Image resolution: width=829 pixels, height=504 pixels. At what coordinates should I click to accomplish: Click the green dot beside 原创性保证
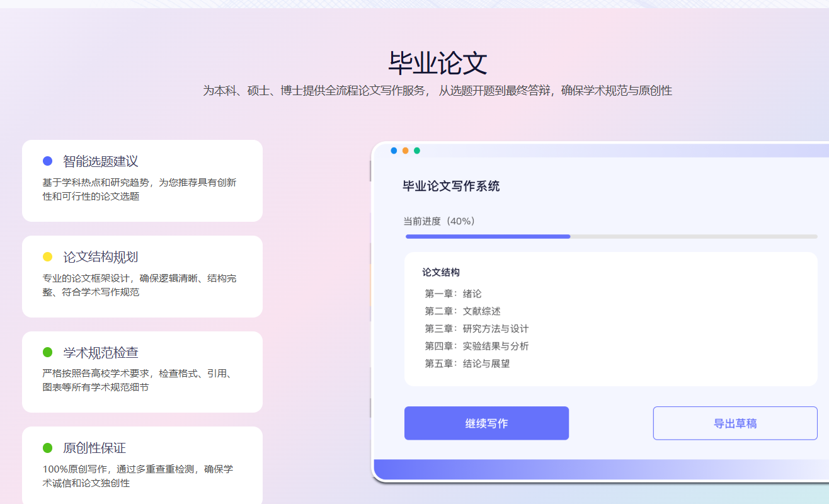47,448
